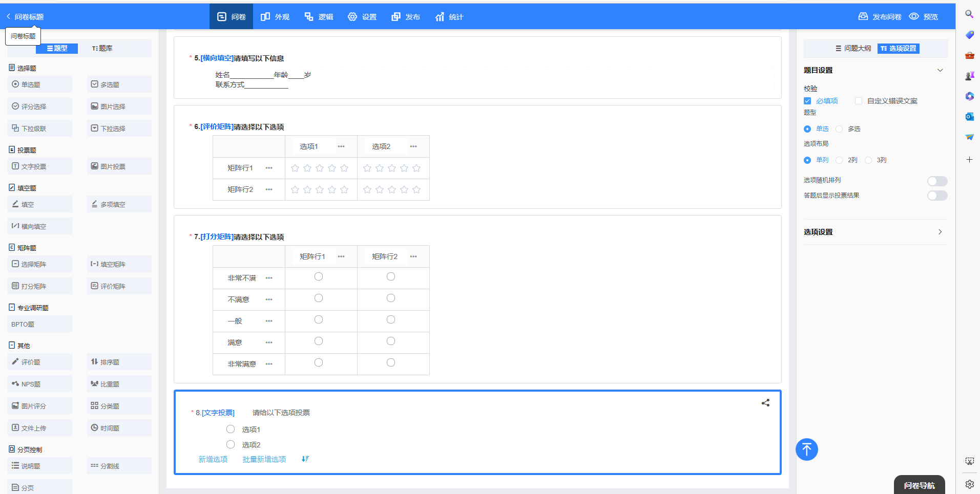Click the sort icon beside 批量新增选项

(x=305, y=459)
